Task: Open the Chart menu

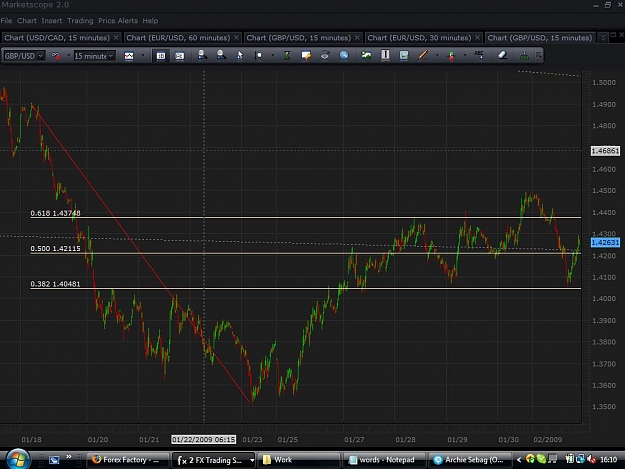Action: pyautogui.click(x=27, y=21)
